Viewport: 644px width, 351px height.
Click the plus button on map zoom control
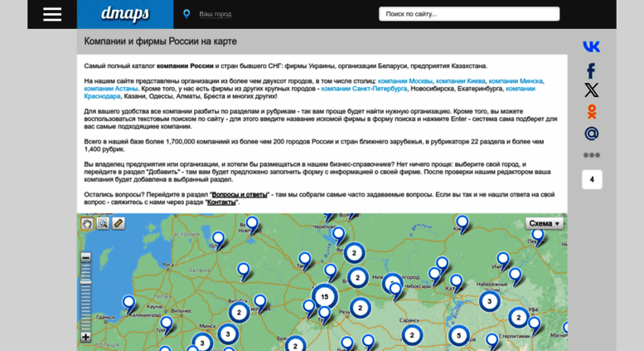tap(85, 337)
